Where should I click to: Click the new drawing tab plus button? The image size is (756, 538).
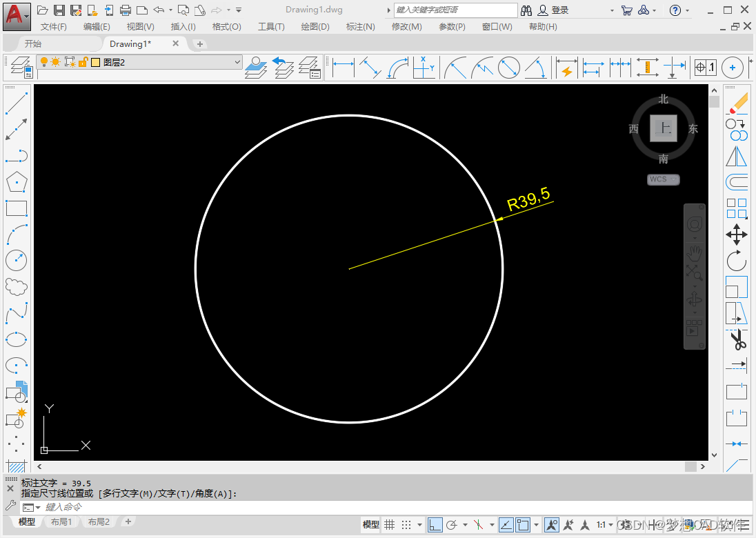pos(199,44)
